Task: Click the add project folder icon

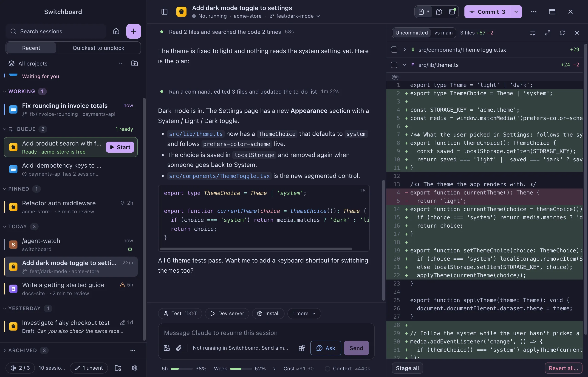Action: click(135, 64)
